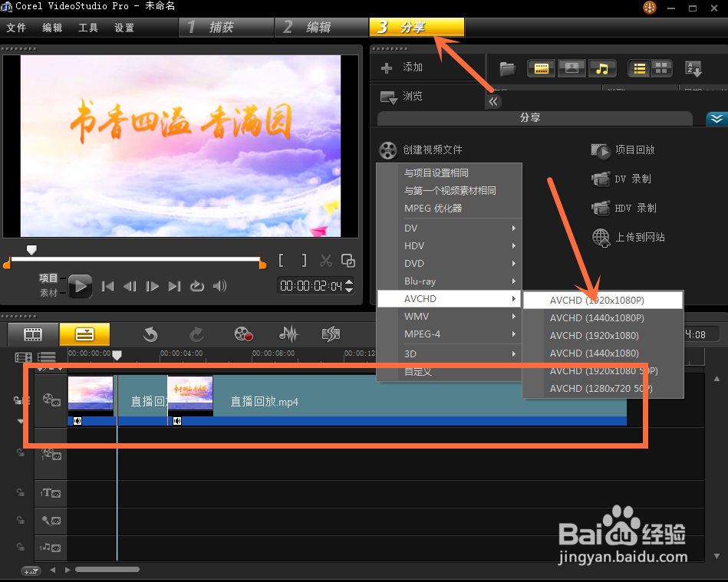
Task: Select AVCHD (1440x1080) preset
Action: [x=603, y=353]
